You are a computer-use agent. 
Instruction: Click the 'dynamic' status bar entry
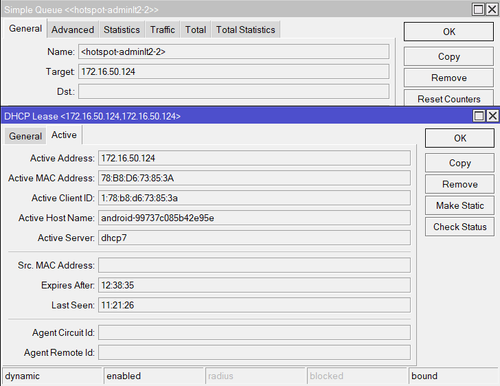point(52,376)
